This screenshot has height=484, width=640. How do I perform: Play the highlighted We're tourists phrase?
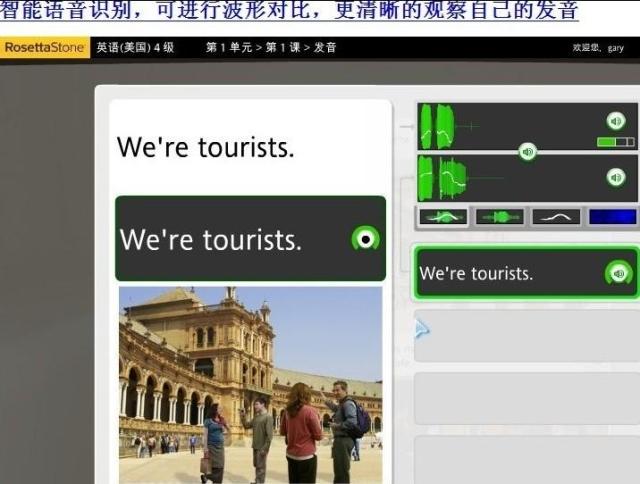[x=619, y=273]
